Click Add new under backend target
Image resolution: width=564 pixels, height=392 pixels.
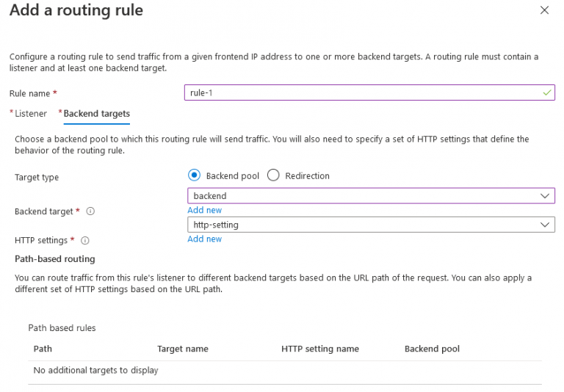point(204,210)
